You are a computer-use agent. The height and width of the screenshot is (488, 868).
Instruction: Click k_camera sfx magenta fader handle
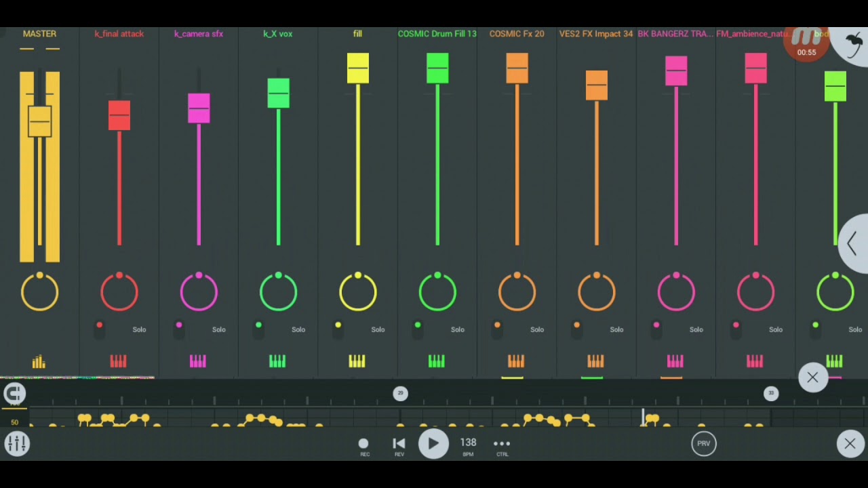coord(199,108)
